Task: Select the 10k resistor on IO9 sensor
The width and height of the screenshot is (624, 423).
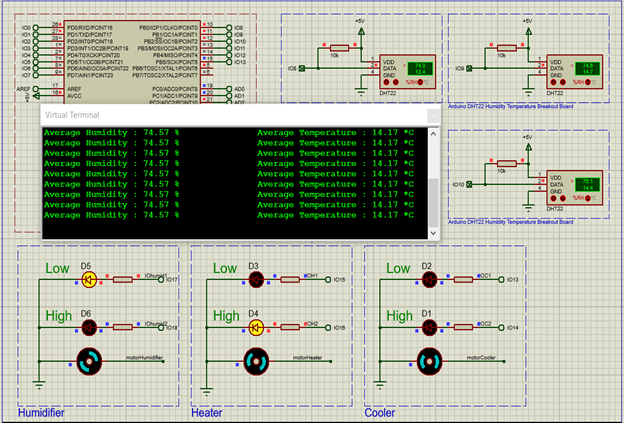Action: point(507,48)
